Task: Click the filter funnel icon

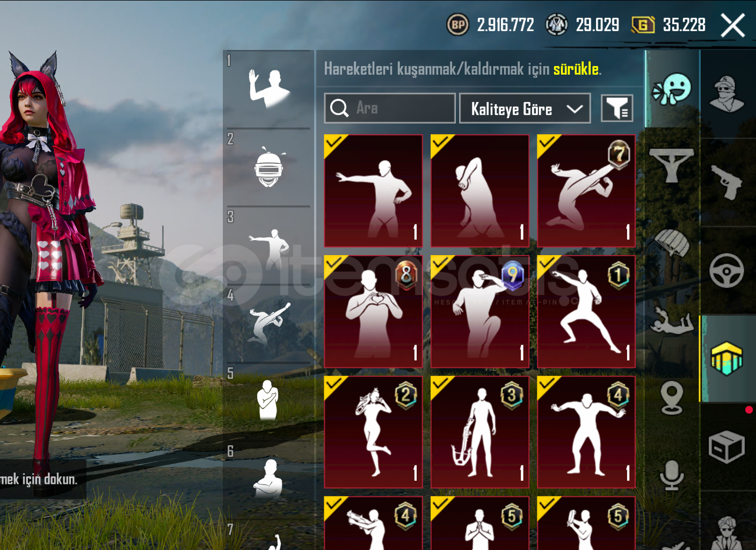Action: tap(617, 108)
